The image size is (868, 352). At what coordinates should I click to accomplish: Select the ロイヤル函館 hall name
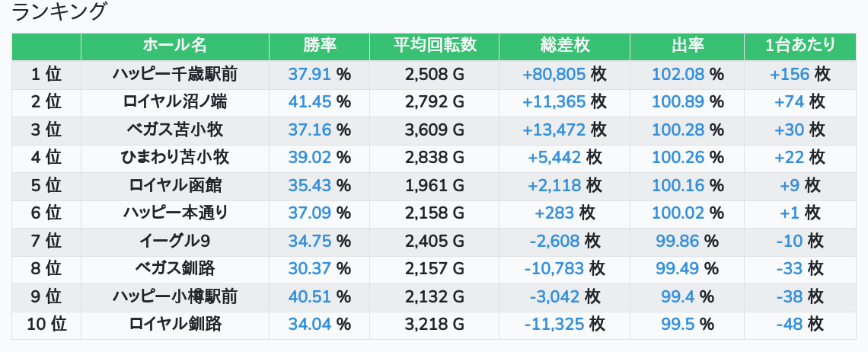(174, 186)
